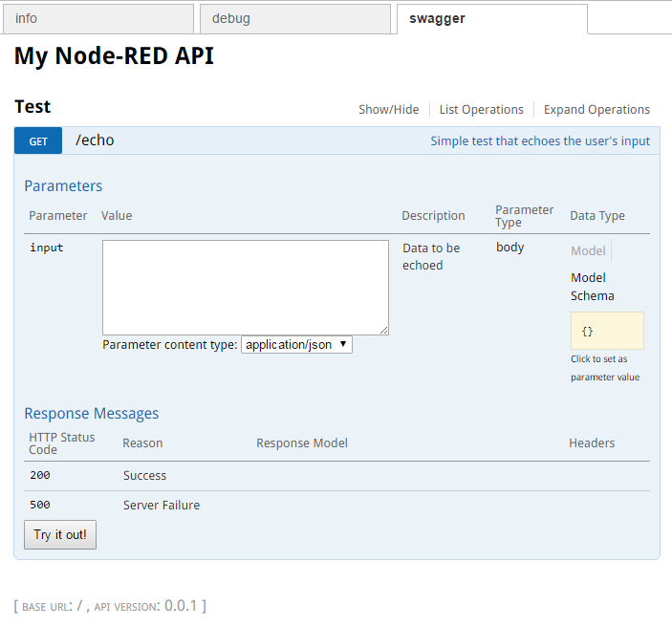Select the swagger tab
Screen dimensions: 672x626
(x=491, y=18)
